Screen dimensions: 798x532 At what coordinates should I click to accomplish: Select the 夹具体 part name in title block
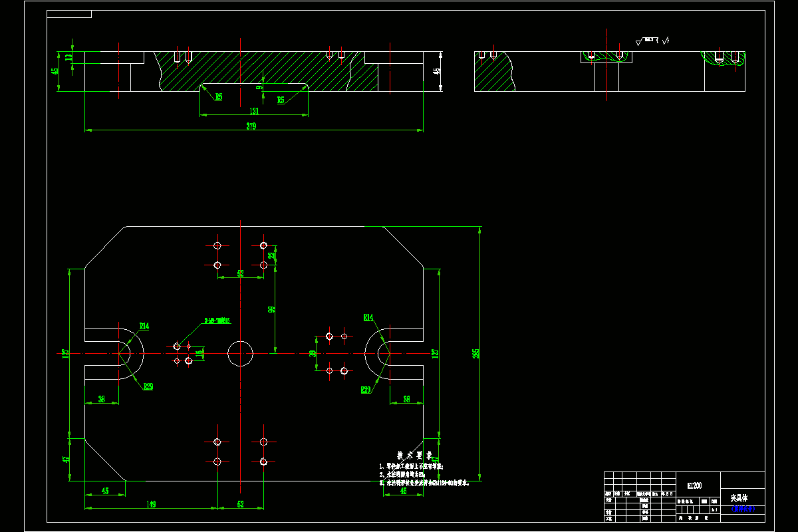739,497
